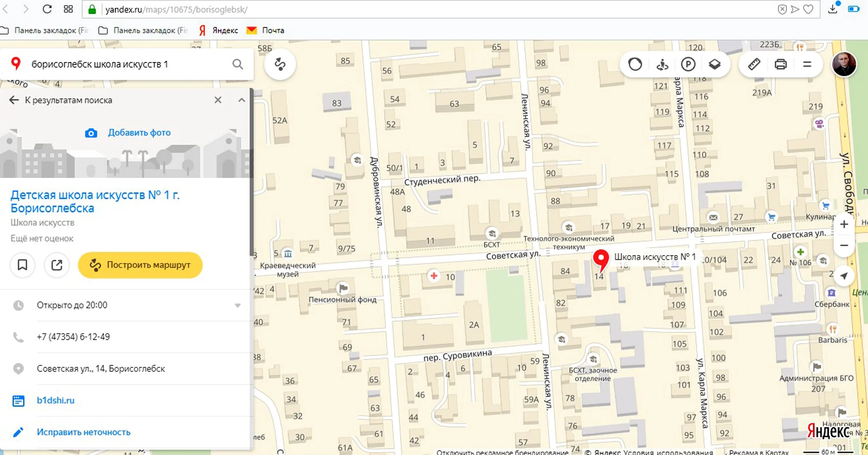
Task: Click the search magnifier icon
Action: (x=238, y=64)
